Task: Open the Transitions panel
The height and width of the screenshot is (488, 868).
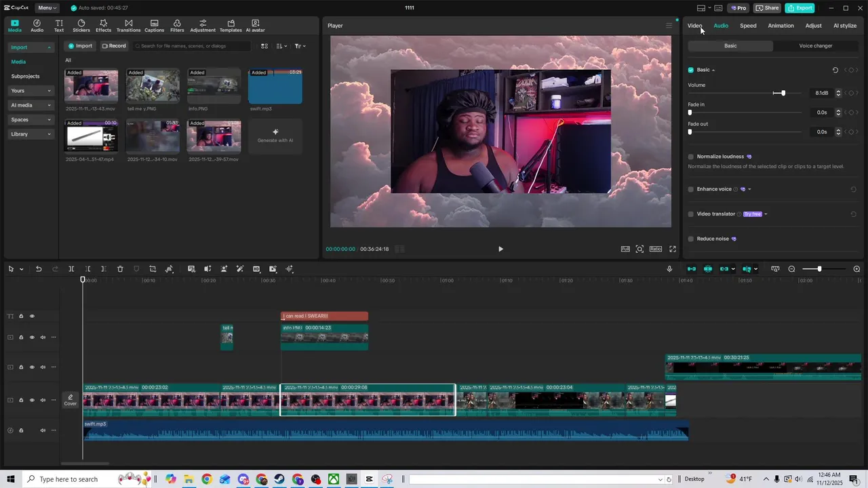Action: pyautogui.click(x=128, y=26)
